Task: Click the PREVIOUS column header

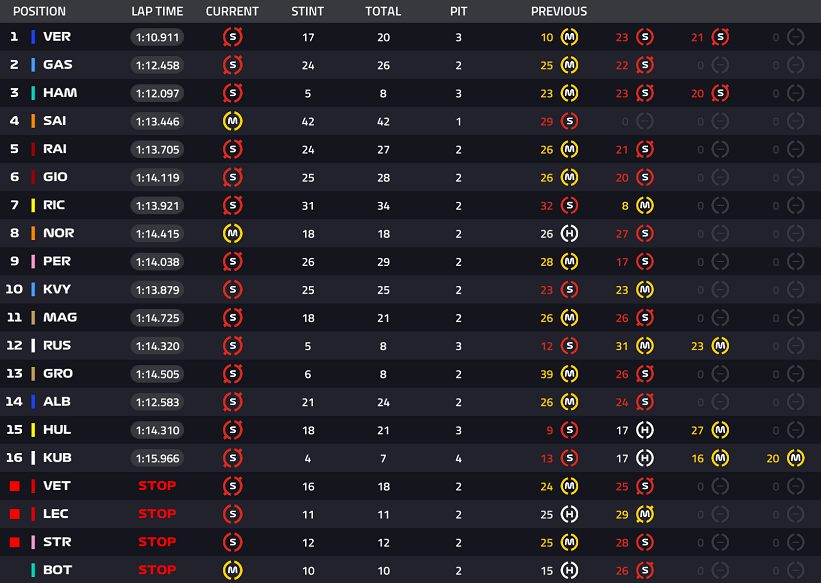Action: click(x=558, y=12)
